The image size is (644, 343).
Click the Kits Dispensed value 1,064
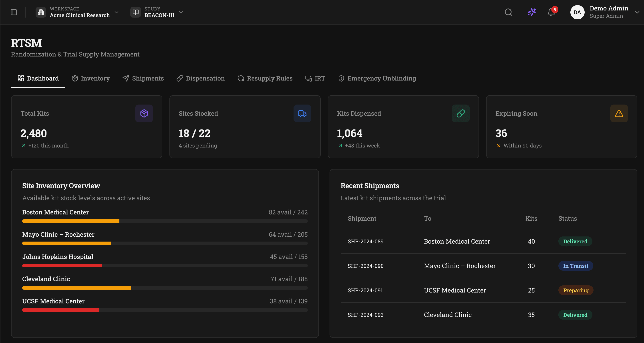[350, 133]
